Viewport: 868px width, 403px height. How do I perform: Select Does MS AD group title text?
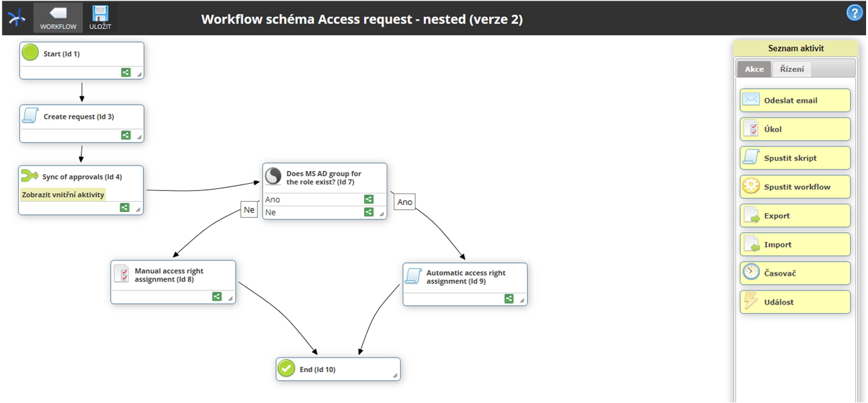tap(324, 178)
